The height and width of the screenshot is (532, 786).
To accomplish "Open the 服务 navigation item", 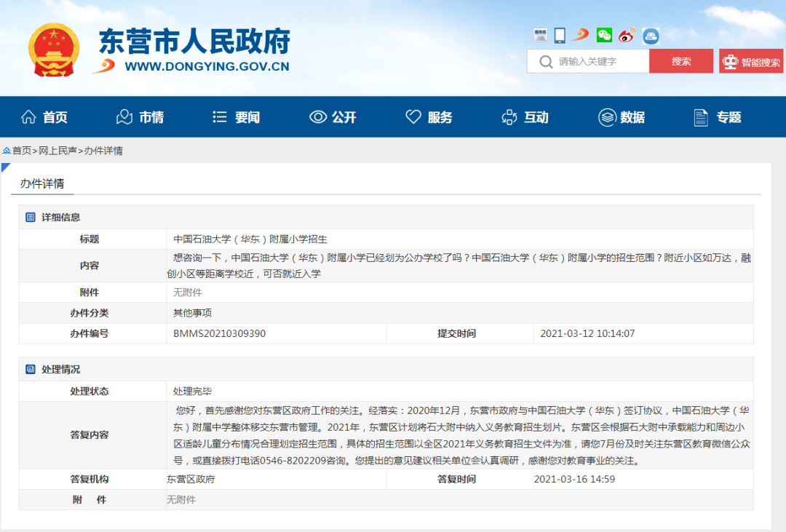I will pyautogui.click(x=429, y=117).
